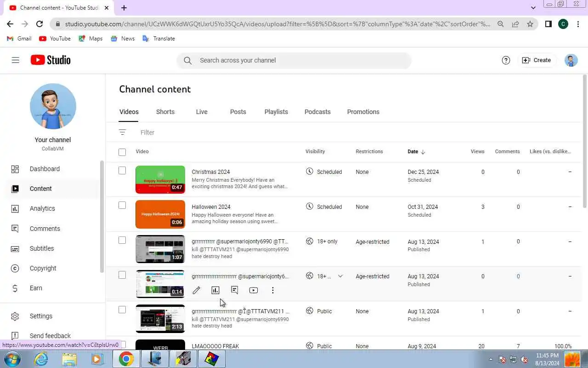Open a new browser tab
Screen dimensions: 588x368
124,8
